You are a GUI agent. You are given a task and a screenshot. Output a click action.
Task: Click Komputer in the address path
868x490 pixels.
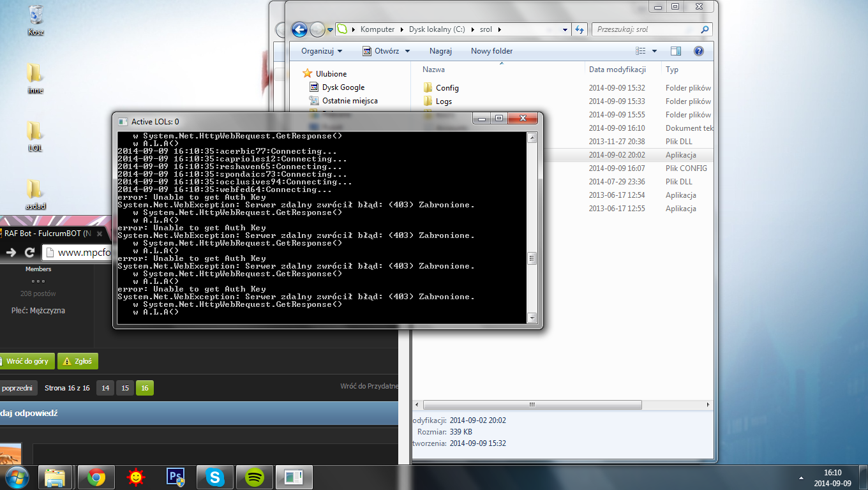coord(377,29)
